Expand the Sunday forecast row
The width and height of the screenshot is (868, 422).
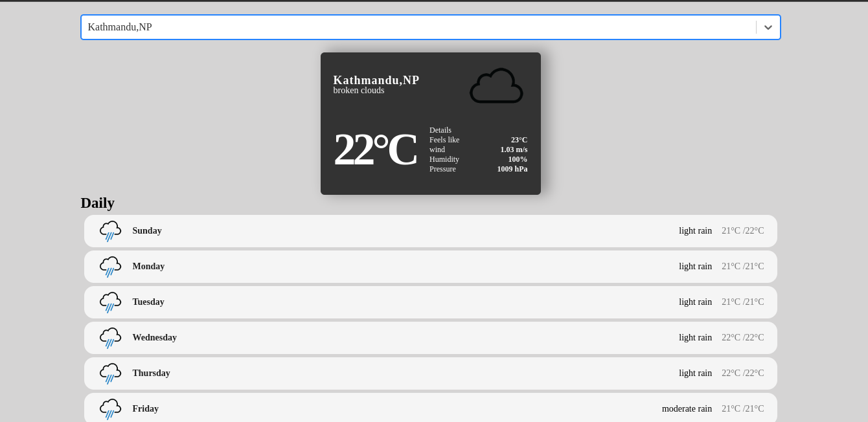point(430,231)
